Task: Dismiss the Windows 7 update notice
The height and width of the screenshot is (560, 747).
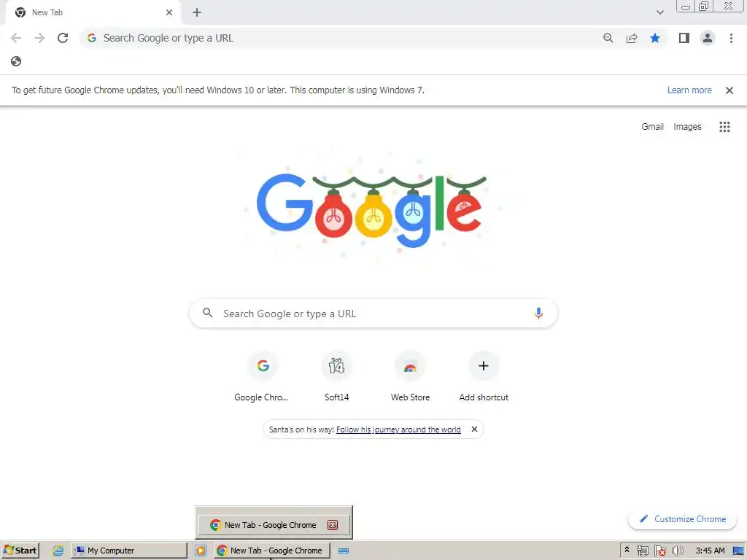Action: 729,90
